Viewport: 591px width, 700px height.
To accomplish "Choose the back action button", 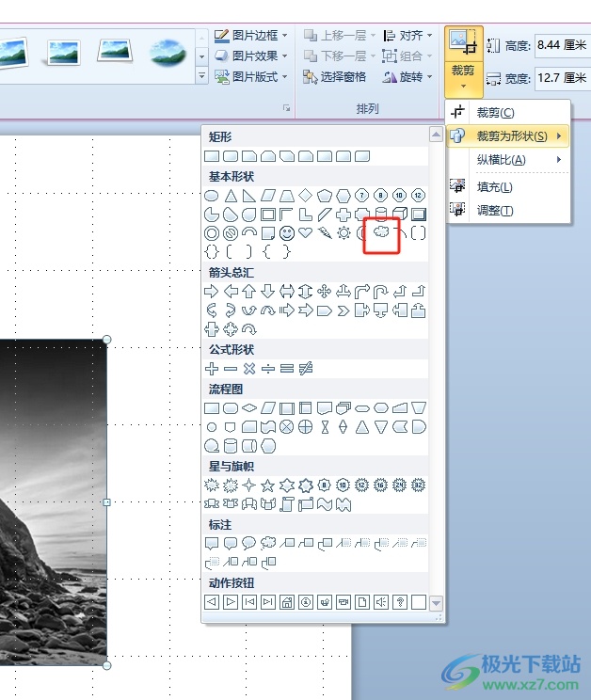I will point(211,602).
